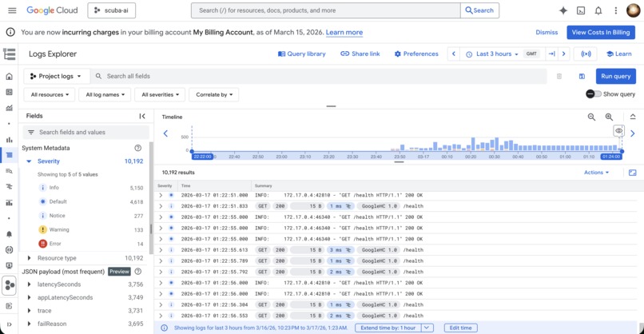Toggle the Show query switch
Screen dimensions: 644x334
point(594,94)
